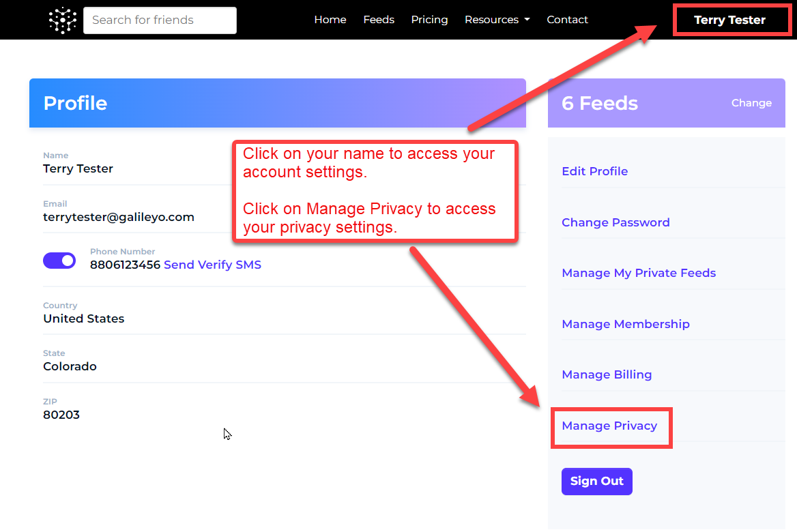Click the Profile heading
This screenshot has width=797, height=532.
(x=75, y=103)
